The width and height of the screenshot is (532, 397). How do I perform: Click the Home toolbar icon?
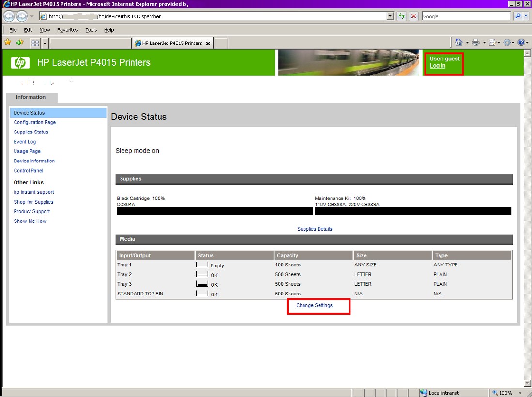[459, 43]
